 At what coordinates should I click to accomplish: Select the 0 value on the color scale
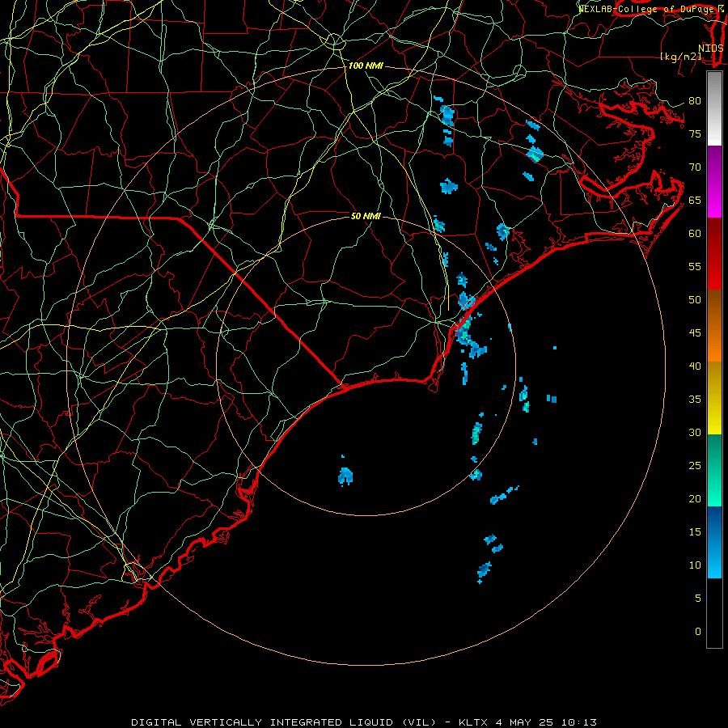click(x=698, y=632)
